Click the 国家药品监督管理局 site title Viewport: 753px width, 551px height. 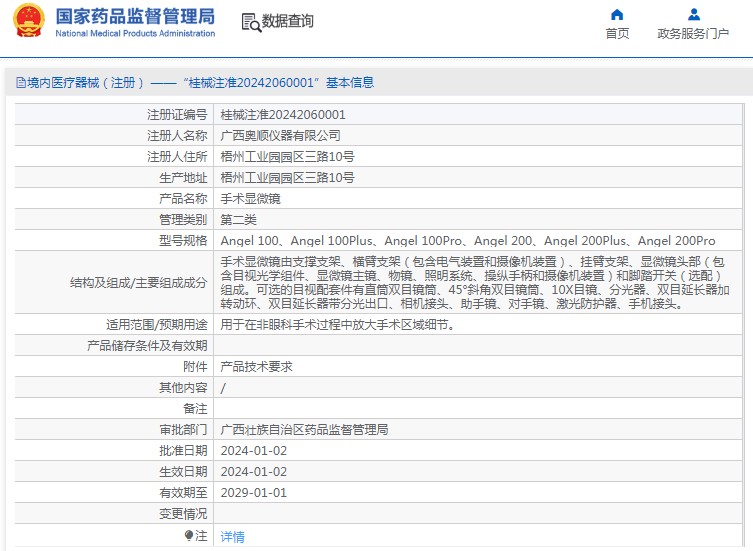click(134, 16)
